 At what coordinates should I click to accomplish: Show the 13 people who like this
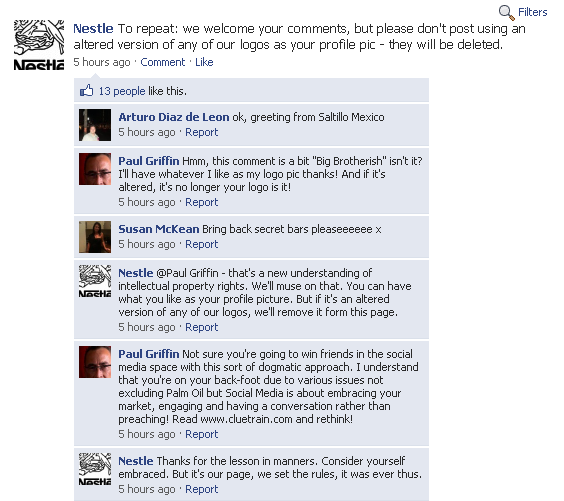(x=122, y=91)
